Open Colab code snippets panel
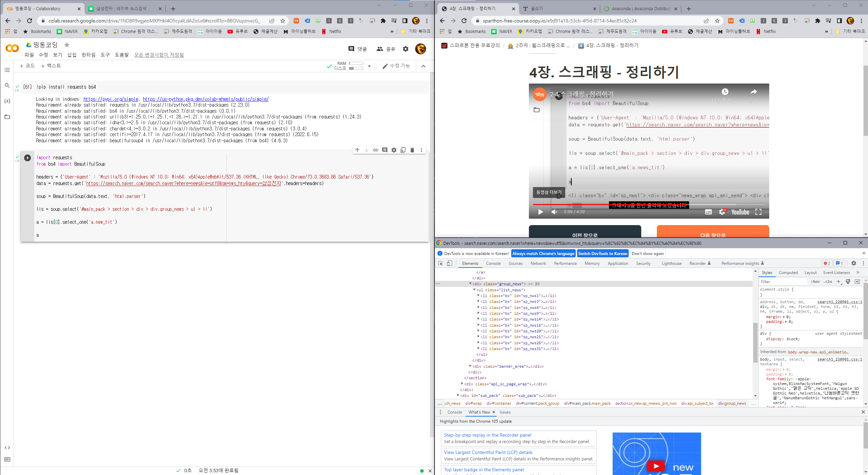 [x=7, y=447]
